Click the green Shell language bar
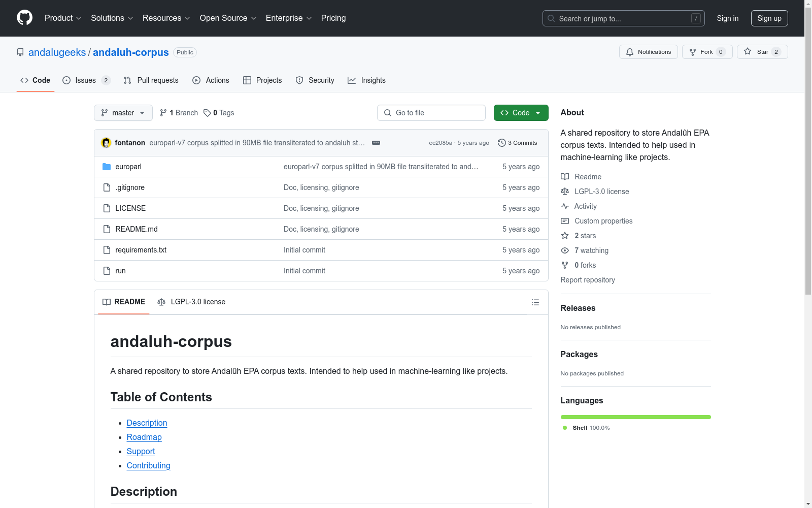 pos(636,417)
